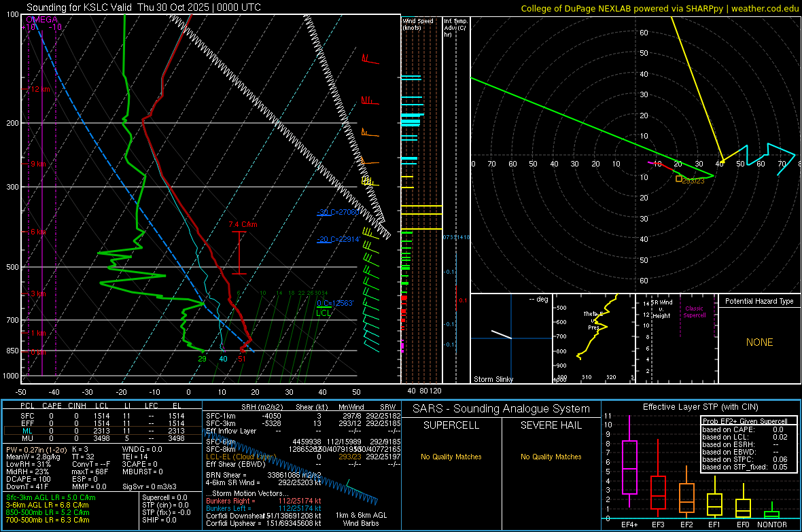
Task: Click the 'Theta-E v. Pres' plot label
Action: pyautogui.click(x=593, y=320)
